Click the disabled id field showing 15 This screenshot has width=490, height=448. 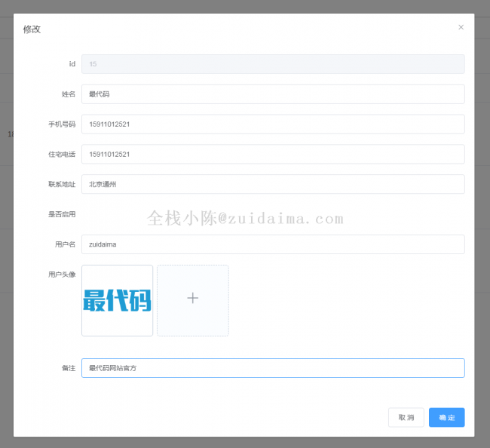click(272, 64)
